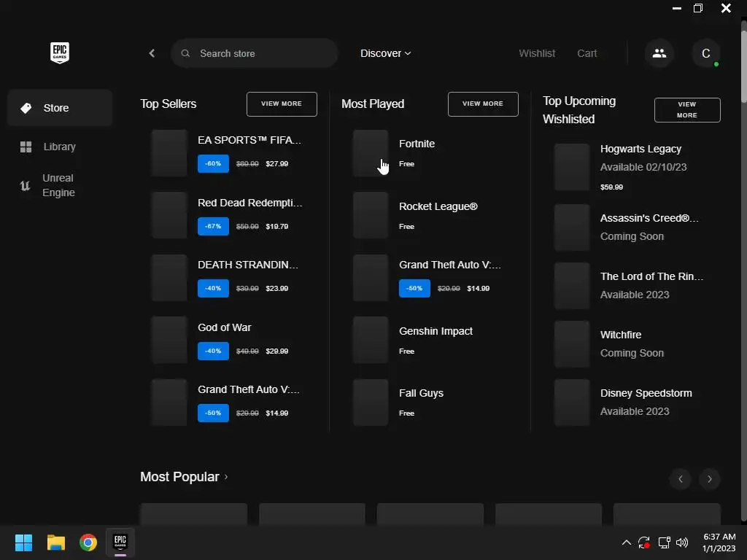Open Fall Guys in Most Played
This screenshot has width=747, height=560.
coord(421,393)
